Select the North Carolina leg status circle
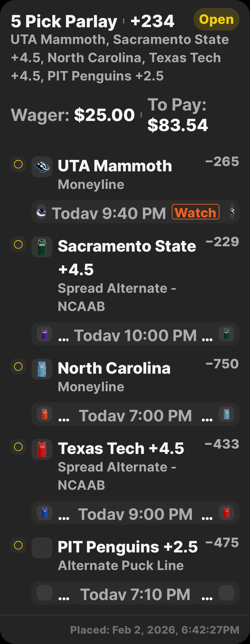 click(x=18, y=367)
